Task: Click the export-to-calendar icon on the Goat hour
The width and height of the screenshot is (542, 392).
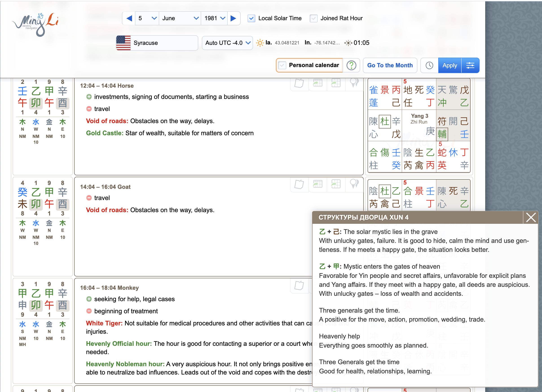Action: [x=318, y=184]
